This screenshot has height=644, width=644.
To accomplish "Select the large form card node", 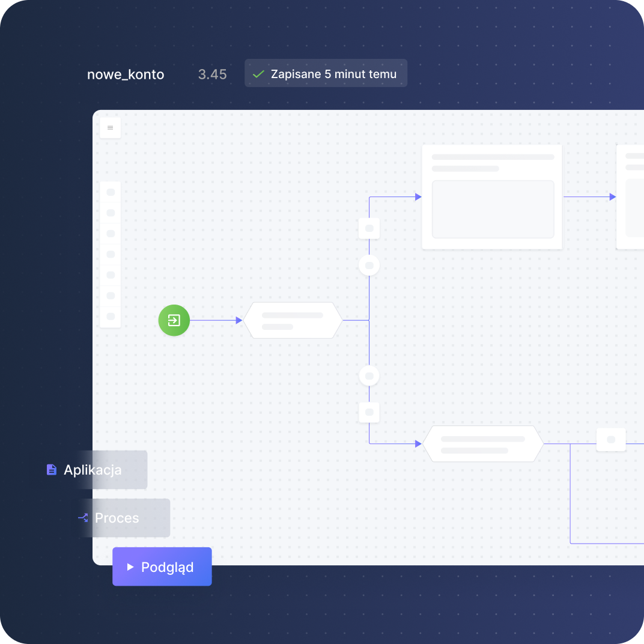I will click(492, 196).
